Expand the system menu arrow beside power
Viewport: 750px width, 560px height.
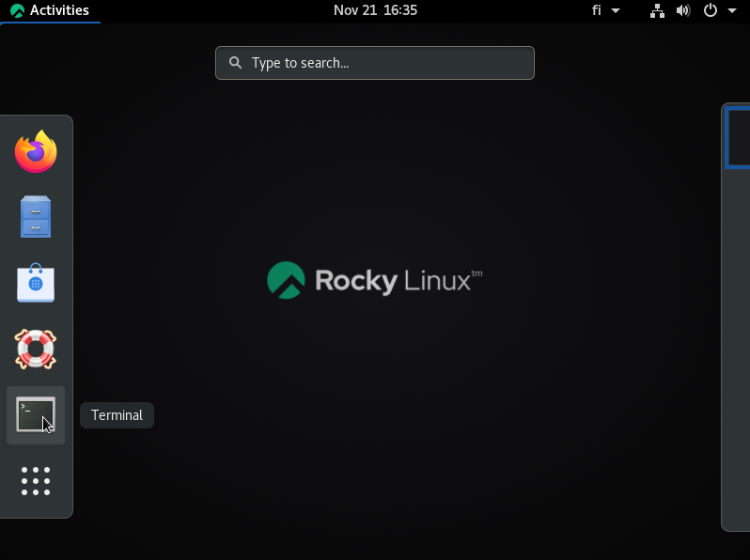[x=731, y=10]
